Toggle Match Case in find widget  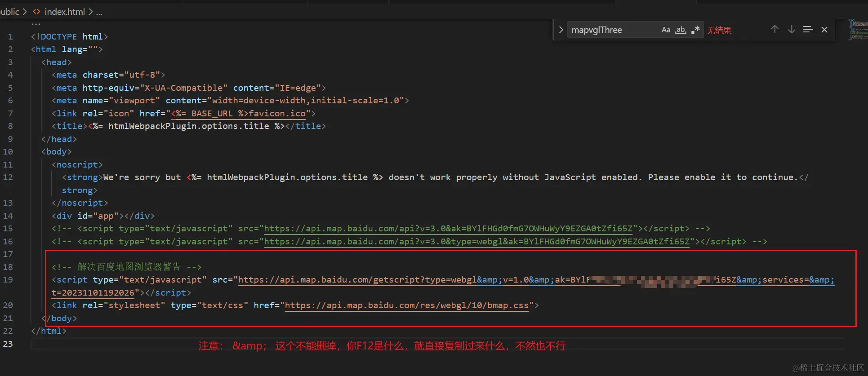pos(666,30)
